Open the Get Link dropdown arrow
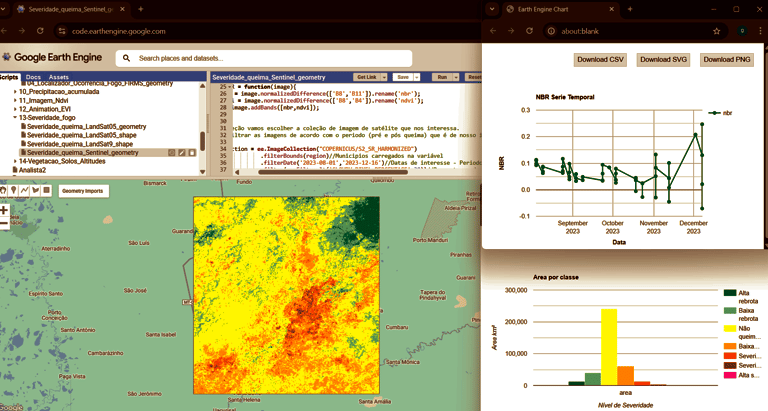This screenshot has width=768, height=411. click(384, 77)
